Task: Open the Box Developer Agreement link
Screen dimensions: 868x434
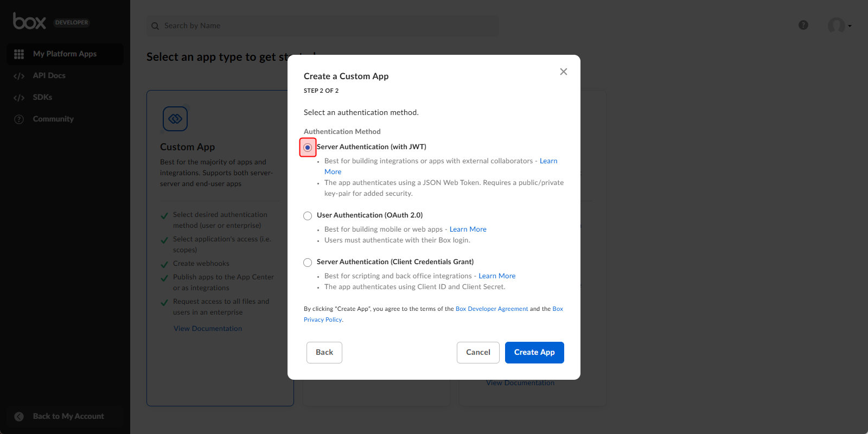Action: [x=492, y=309]
